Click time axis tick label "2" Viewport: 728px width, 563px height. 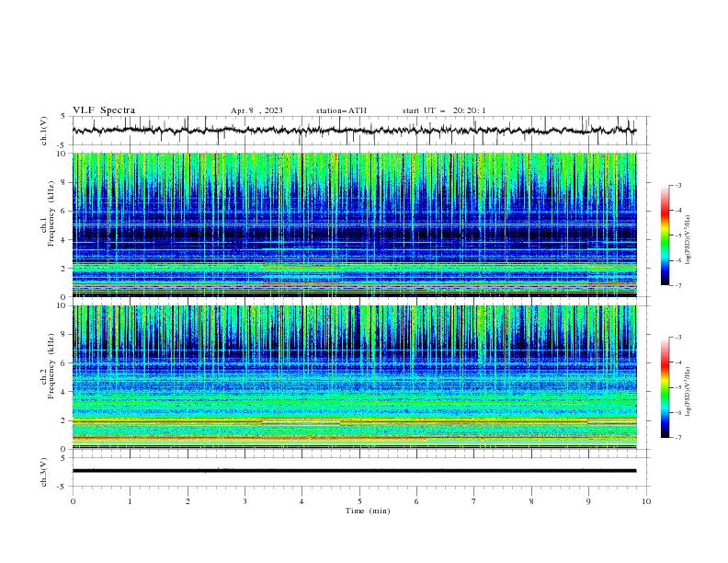point(188,501)
